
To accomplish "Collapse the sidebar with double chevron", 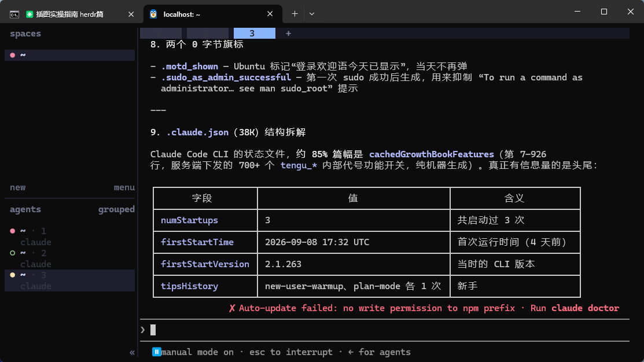I will point(133,352).
